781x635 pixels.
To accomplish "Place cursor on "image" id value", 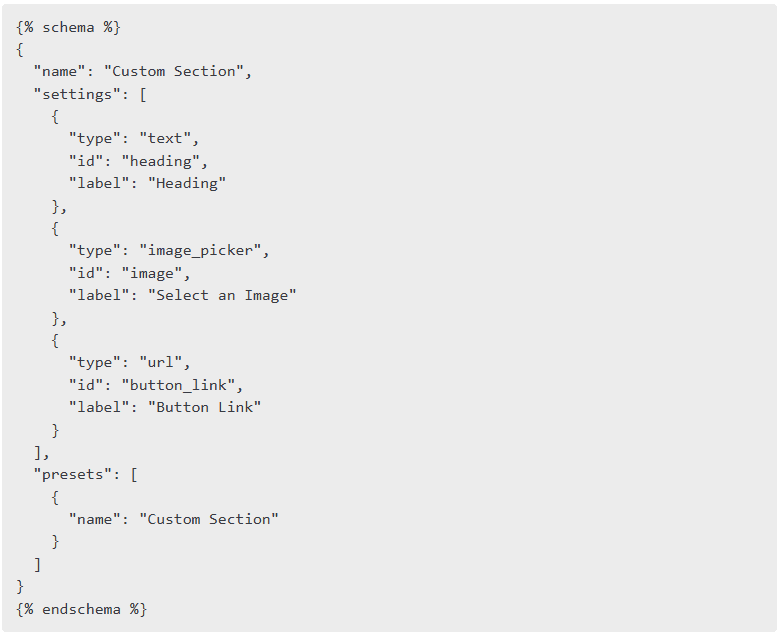I will (x=151, y=273).
